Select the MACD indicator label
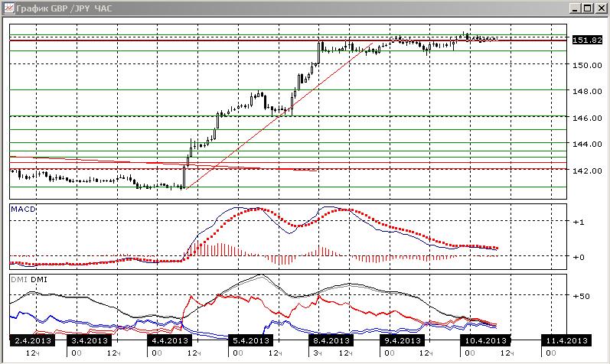This screenshot has width=610, height=364. [x=23, y=210]
